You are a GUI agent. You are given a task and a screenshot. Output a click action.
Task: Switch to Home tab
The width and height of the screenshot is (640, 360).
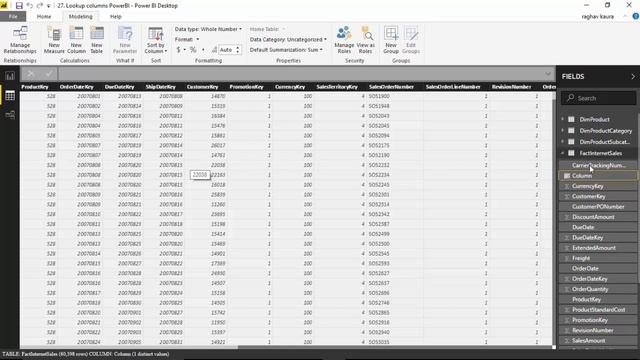(44, 16)
